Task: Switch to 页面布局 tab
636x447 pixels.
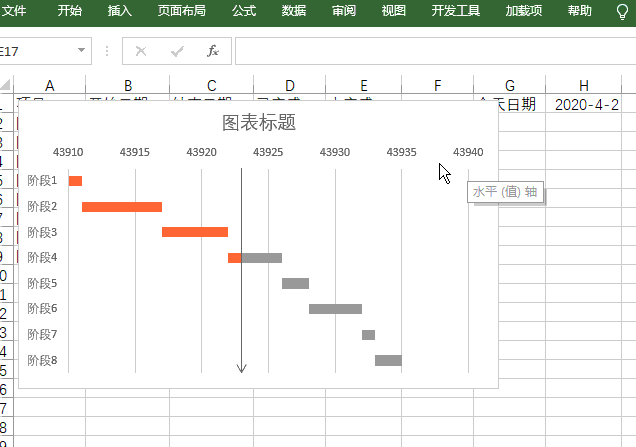Action: [x=182, y=11]
